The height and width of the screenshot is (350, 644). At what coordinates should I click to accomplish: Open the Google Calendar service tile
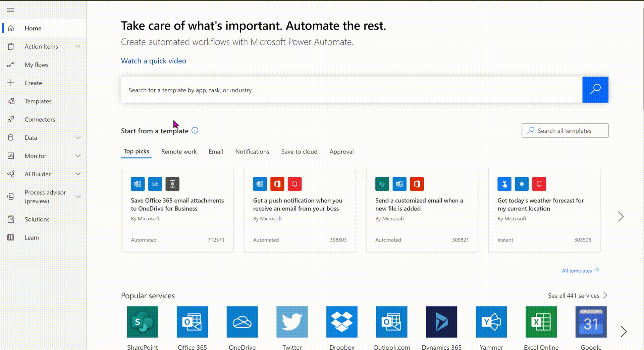pos(591,322)
